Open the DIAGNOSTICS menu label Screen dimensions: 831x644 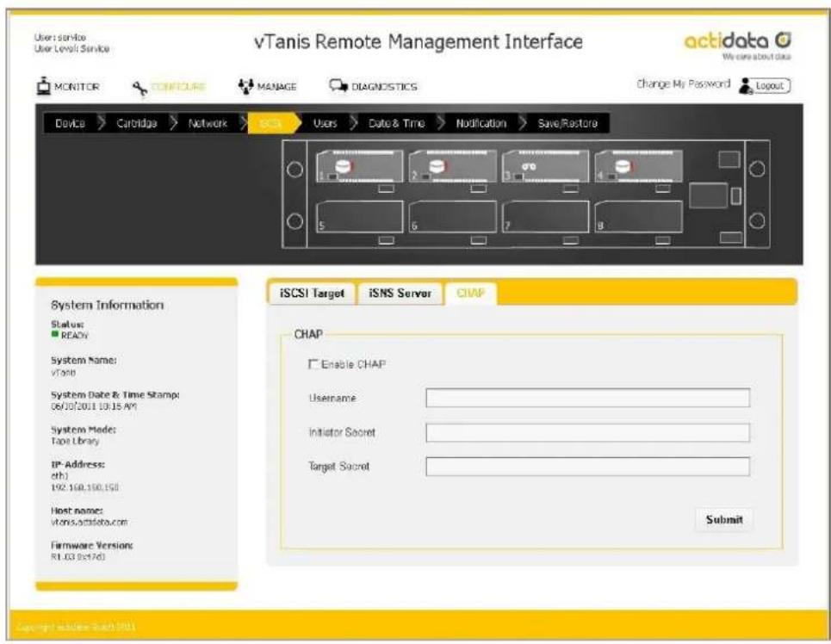click(x=384, y=86)
